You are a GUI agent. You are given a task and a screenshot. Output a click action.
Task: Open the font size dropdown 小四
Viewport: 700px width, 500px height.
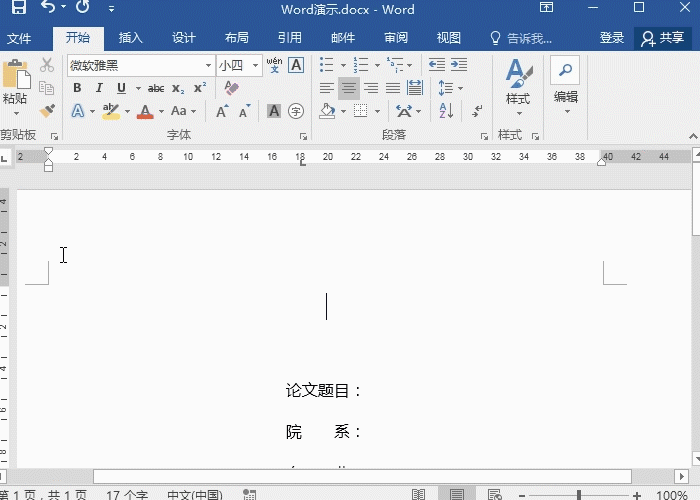pos(255,66)
